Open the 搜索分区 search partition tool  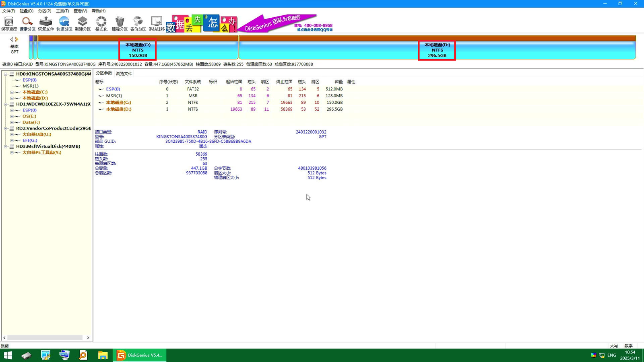coord(27,23)
